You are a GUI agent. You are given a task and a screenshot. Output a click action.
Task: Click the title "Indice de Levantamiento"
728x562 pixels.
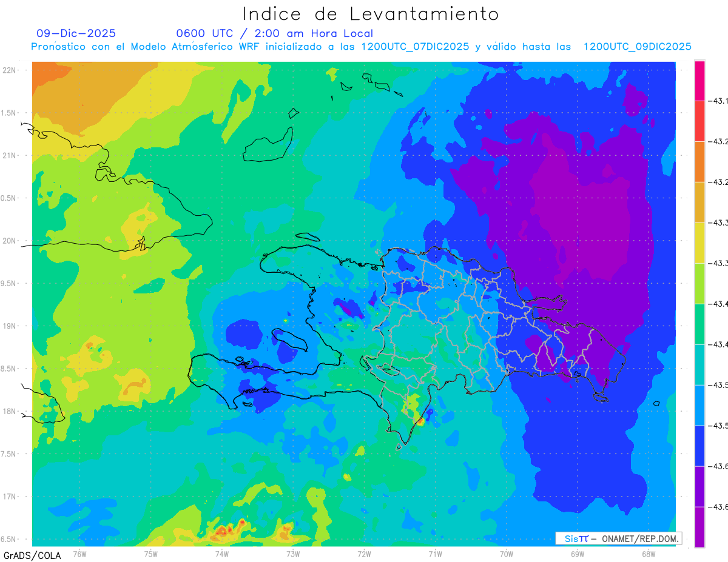(371, 14)
